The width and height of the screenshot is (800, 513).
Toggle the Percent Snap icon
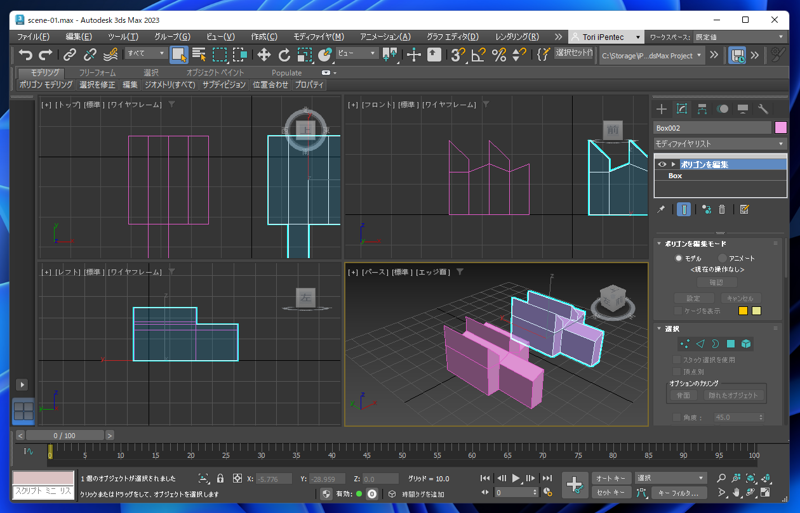(498, 54)
